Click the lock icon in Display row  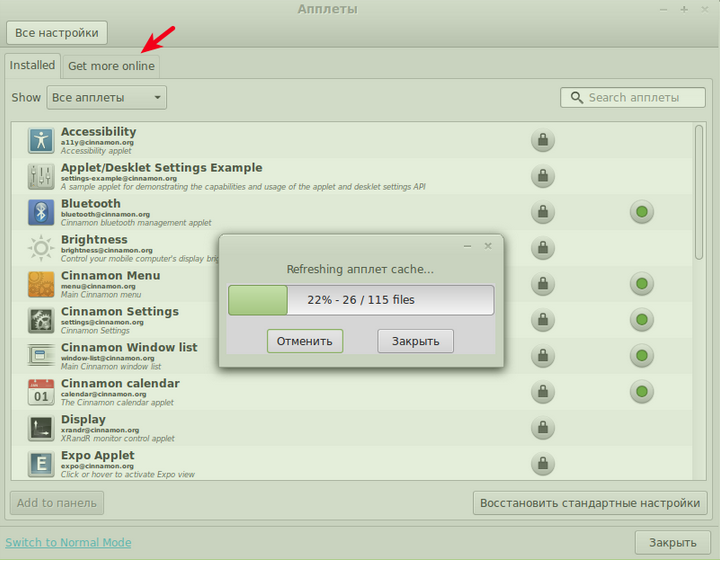543,427
